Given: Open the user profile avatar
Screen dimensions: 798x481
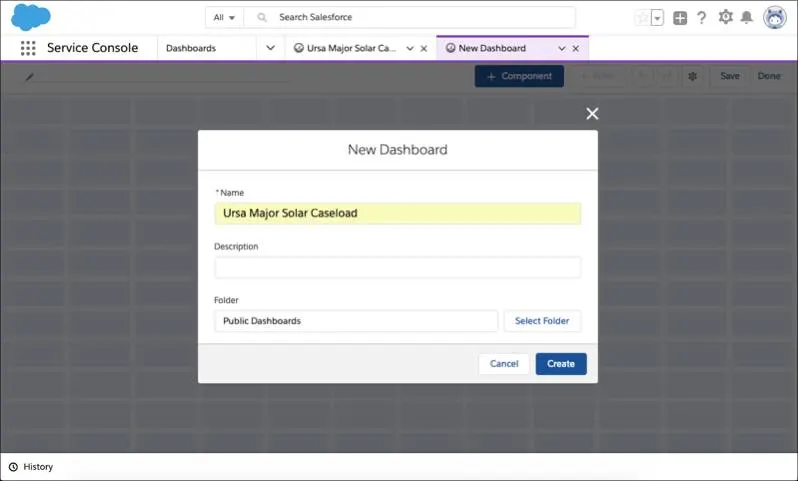Looking at the screenshot, I should pos(775,17).
